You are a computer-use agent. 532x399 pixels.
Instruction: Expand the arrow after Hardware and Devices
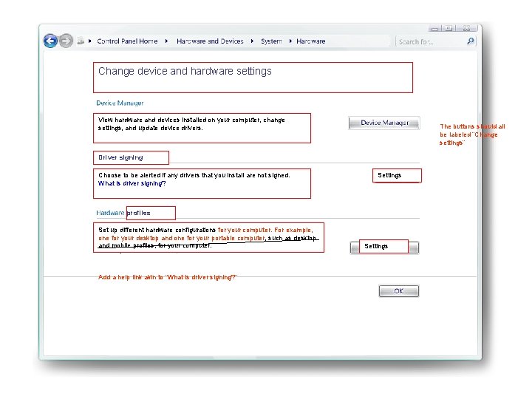[x=252, y=41]
